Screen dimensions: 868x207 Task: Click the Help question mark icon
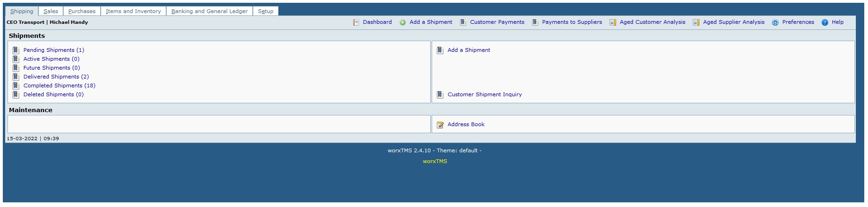825,22
